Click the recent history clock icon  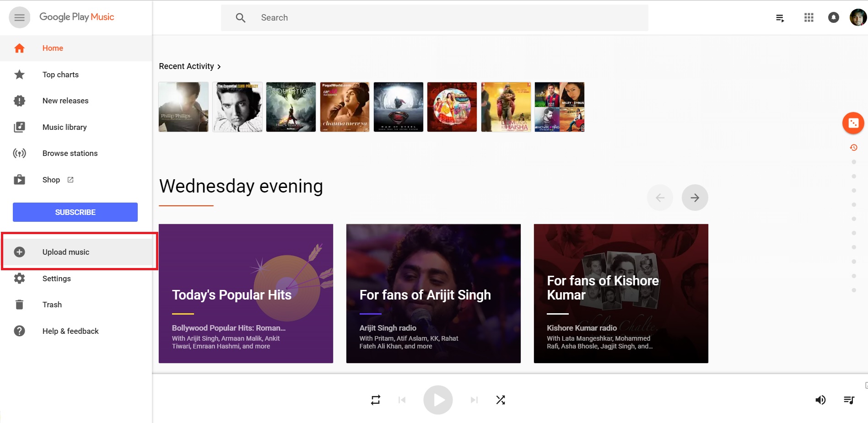(x=853, y=147)
